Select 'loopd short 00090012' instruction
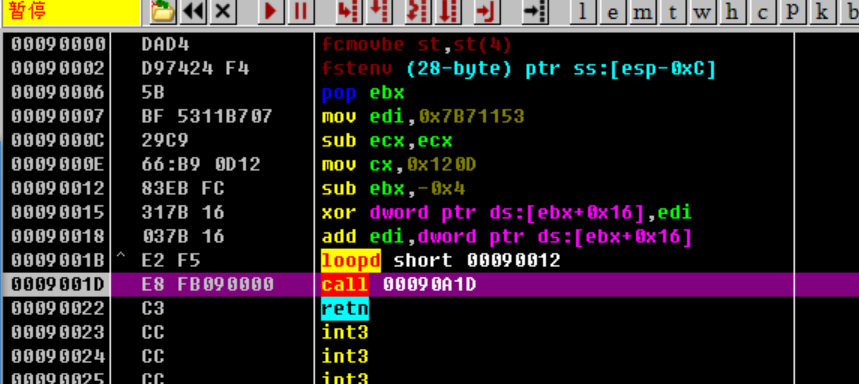Image resolution: width=859 pixels, height=384 pixels. [440, 261]
